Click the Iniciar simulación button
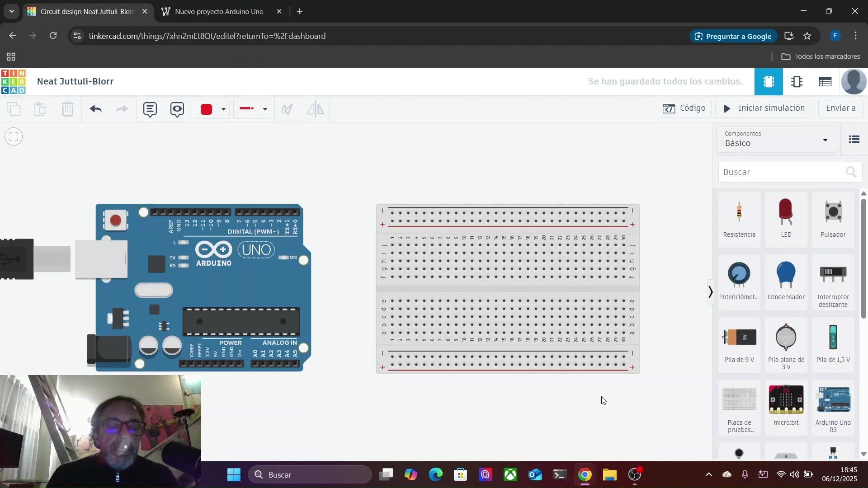 pos(764,108)
